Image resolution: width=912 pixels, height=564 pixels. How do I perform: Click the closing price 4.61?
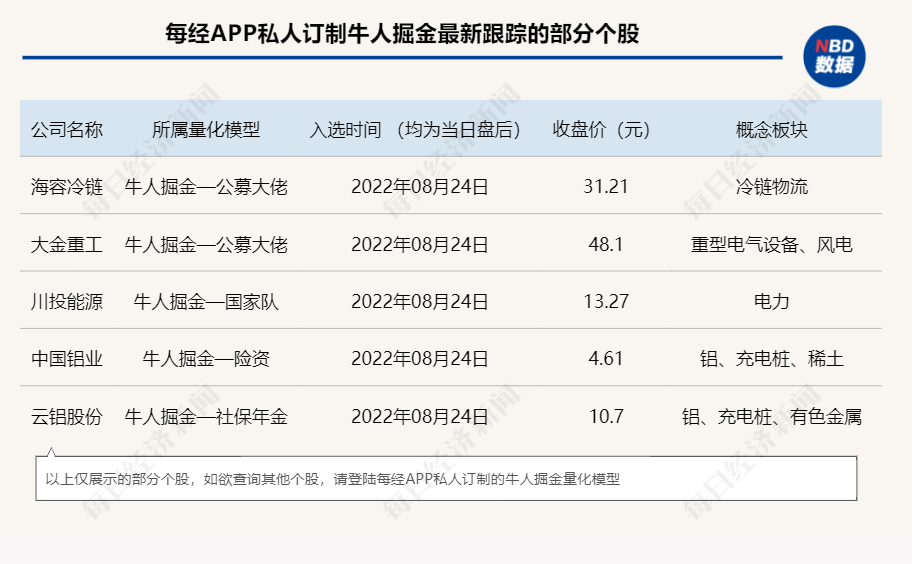(x=605, y=359)
